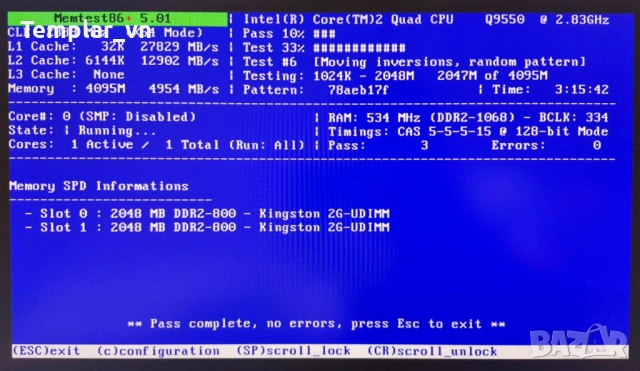The height and width of the screenshot is (371, 640).
Task: Select Test #6 Moving inversions random pattern text
Action: tap(414, 62)
